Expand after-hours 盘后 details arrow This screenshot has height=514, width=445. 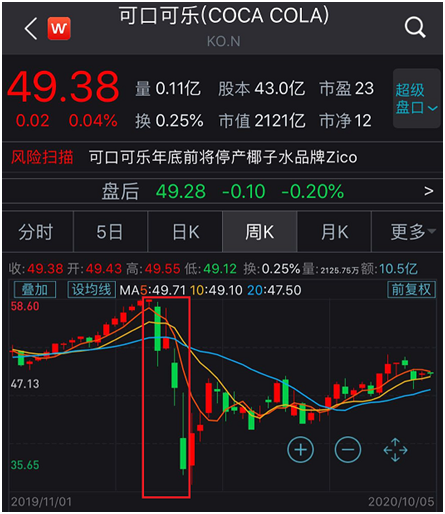tap(429, 191)
